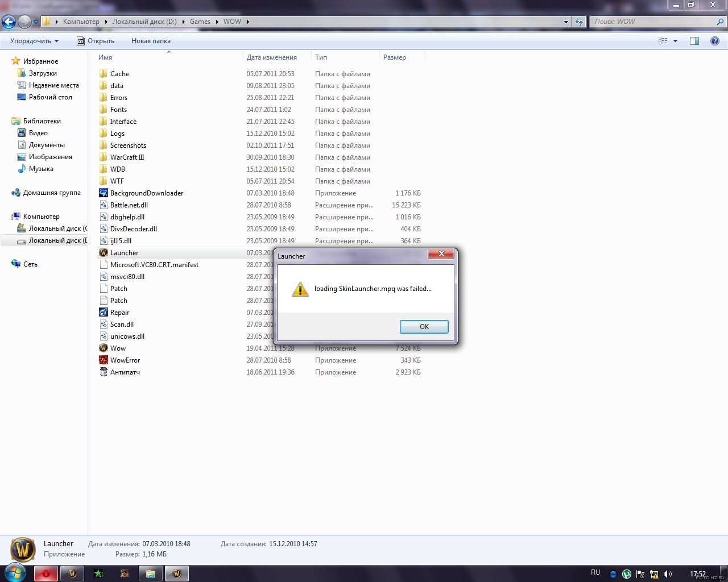
Task: Toggle the preview pane icon
Action: tap(694, 41)
